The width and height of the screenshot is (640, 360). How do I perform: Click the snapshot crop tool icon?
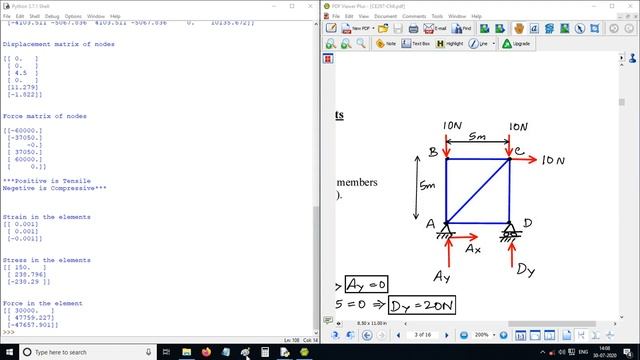595,28
